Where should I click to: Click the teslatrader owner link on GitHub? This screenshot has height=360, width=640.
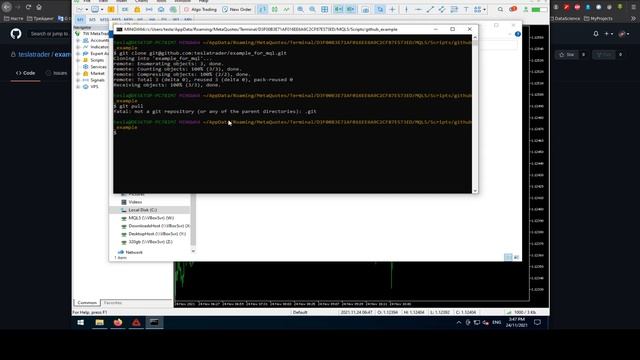tap(34, 54)
